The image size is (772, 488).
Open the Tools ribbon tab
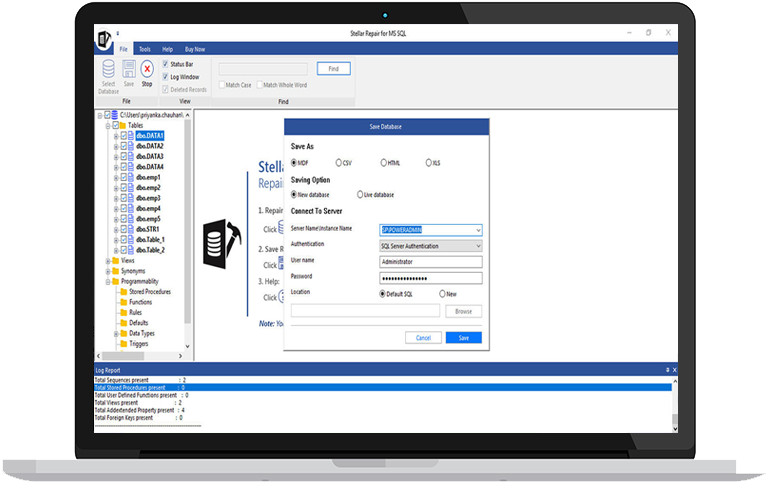145,49
